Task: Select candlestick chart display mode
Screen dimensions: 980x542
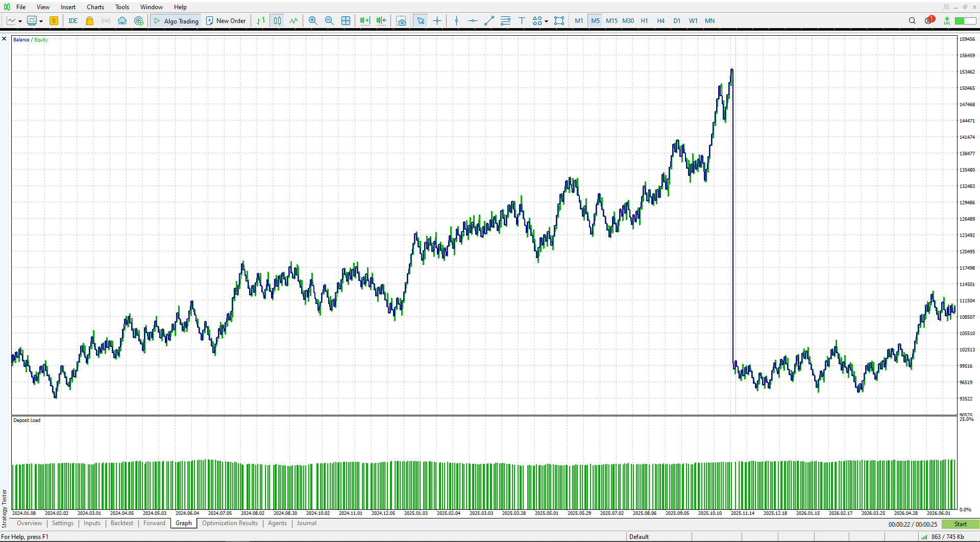Action: [x=277, y=21]
